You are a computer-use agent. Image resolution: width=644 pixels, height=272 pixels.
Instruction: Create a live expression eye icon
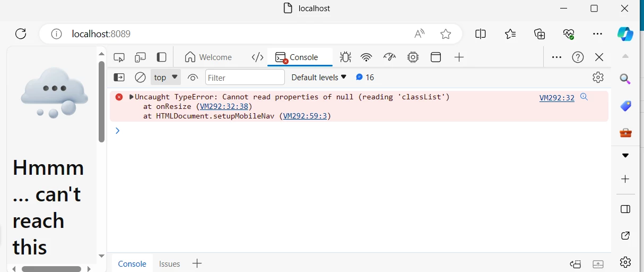193,78
